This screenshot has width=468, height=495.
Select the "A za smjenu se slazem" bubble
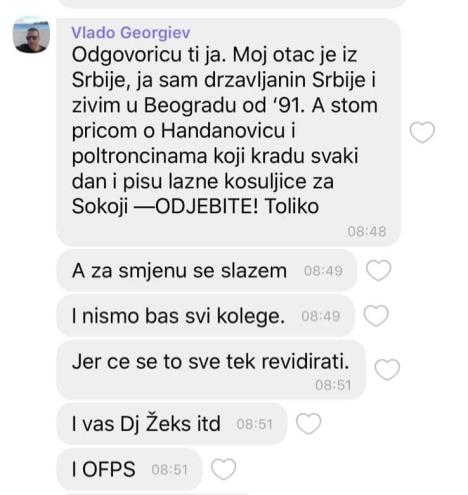pyautogui.click(x=206, y=270)
